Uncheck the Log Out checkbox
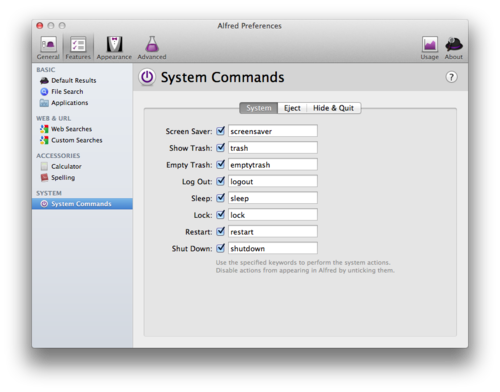Viewport: 500px width, 392px height. [221, 181]
